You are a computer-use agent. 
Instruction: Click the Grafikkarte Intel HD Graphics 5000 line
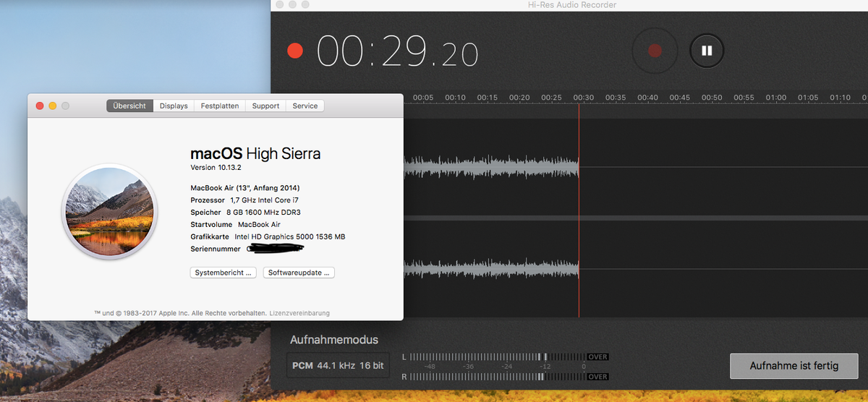pyautogui.click(x=268, y=236)
